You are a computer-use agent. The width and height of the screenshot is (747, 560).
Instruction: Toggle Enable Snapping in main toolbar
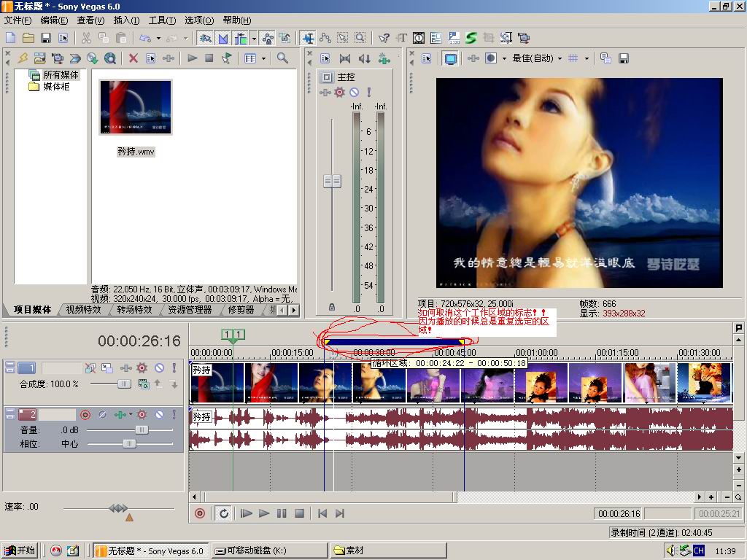(205, 38)
